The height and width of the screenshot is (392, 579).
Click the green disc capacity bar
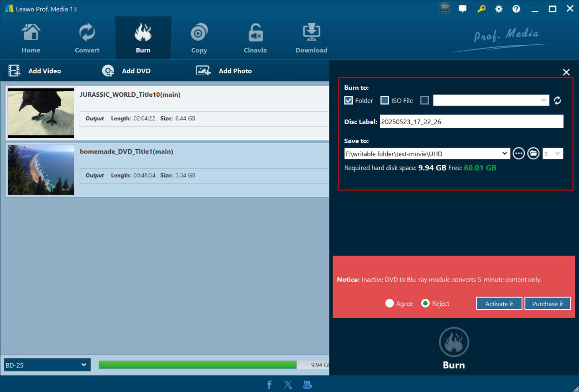(198, 365)
